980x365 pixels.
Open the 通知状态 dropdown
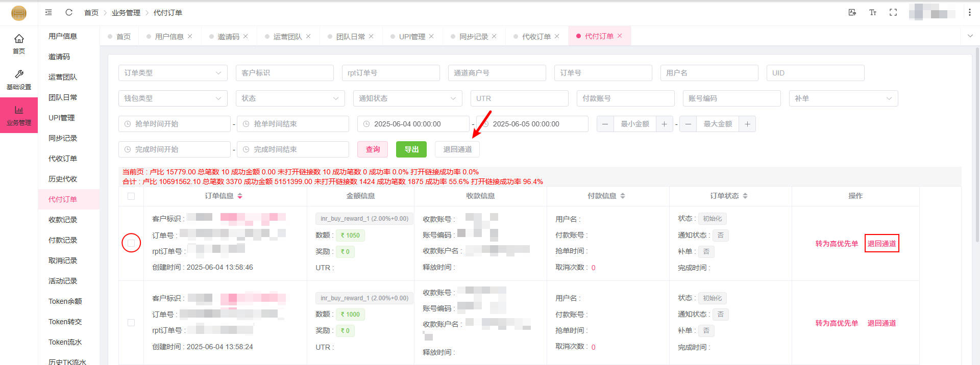point(407,98)
